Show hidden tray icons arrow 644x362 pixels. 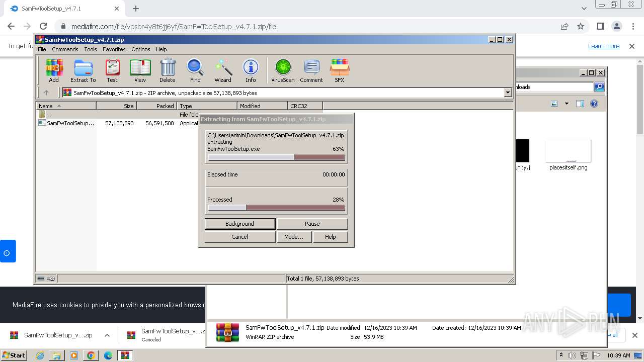click(561, 355)
